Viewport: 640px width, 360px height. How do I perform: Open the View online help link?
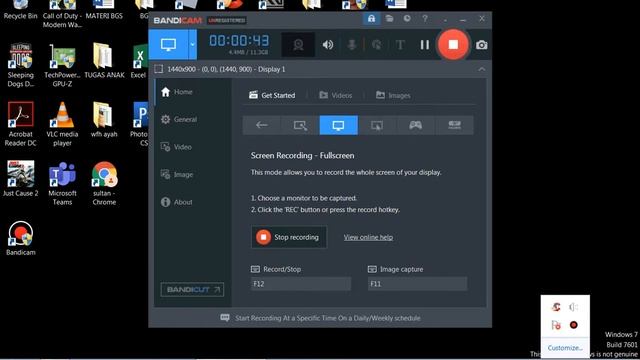click(x=368, y=237)
